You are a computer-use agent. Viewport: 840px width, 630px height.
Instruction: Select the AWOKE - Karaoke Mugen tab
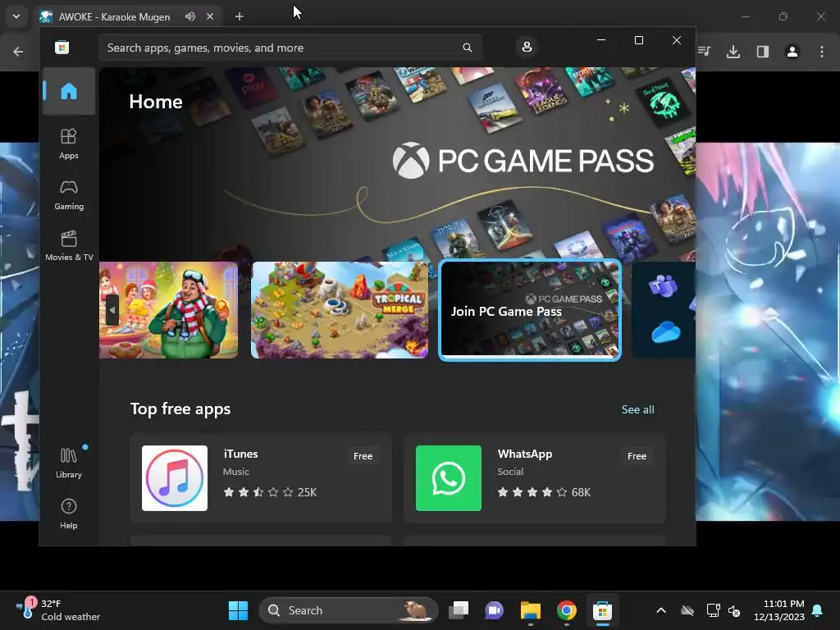point(127,16)
